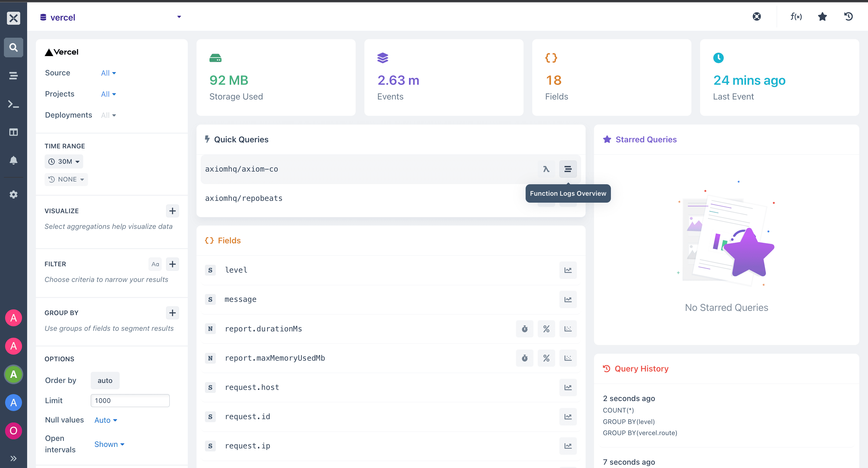Open the CLI terminal icon in sidebar
868x468 pixels.
point(14,104)
